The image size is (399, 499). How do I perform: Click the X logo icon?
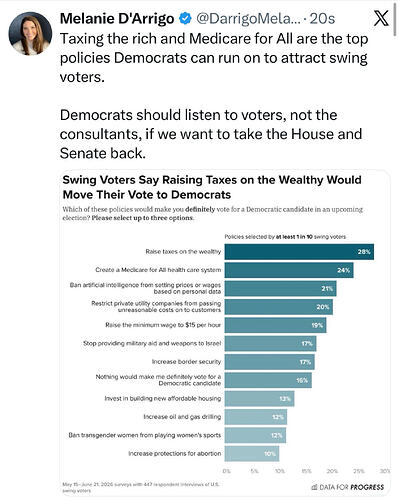pyautogui.click(x=381, y=18)
